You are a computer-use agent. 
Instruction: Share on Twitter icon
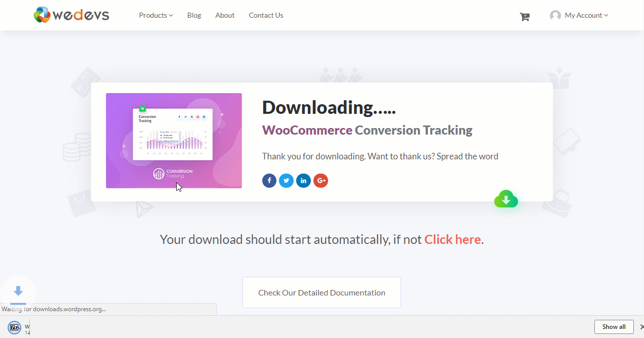point(287,180)
